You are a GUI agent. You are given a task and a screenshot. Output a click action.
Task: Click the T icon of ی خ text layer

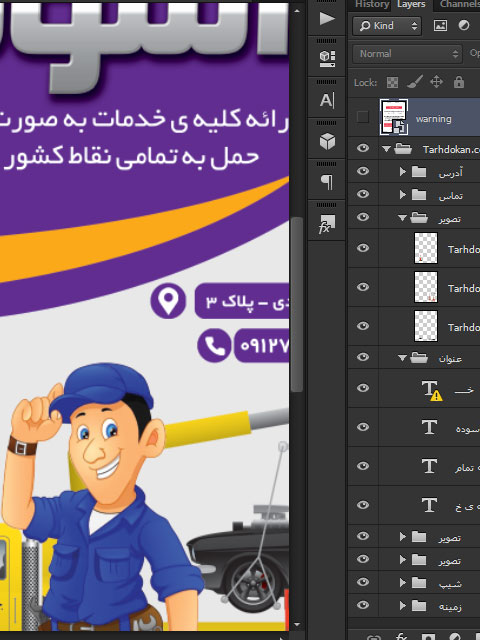(x=429, y=505)
